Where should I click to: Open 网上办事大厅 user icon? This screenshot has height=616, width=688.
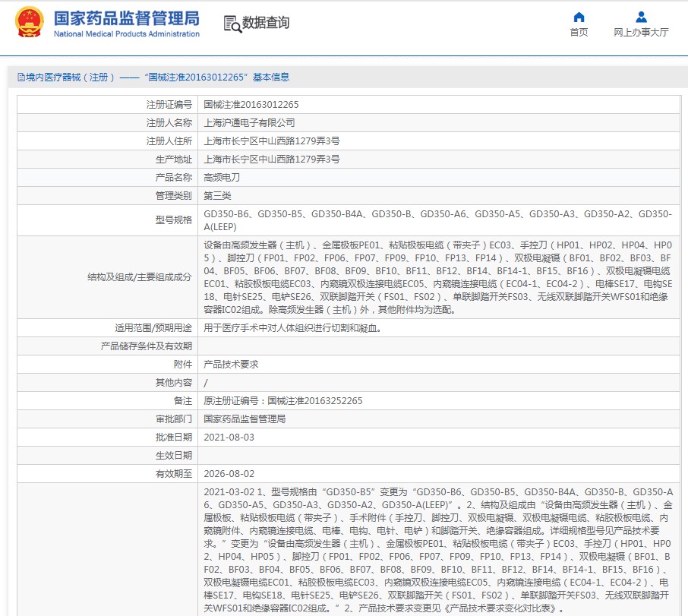pyautogui.click(x=641, y=17)
